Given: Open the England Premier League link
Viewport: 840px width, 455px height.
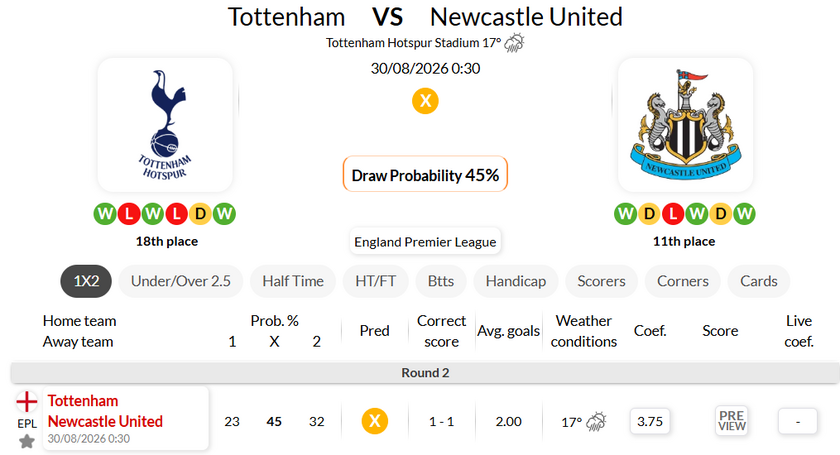Looking at the screenshot, I should coord(425,242).
